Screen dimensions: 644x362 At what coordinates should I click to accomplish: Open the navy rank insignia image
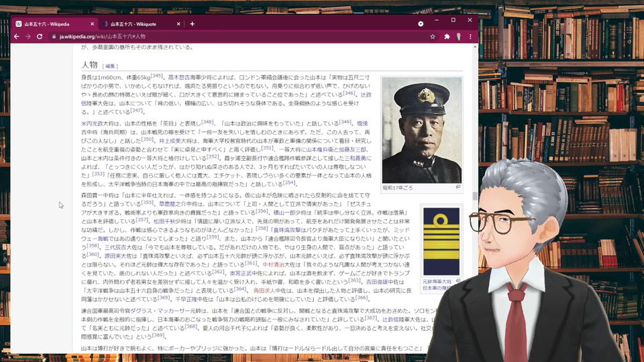point(441,241)
